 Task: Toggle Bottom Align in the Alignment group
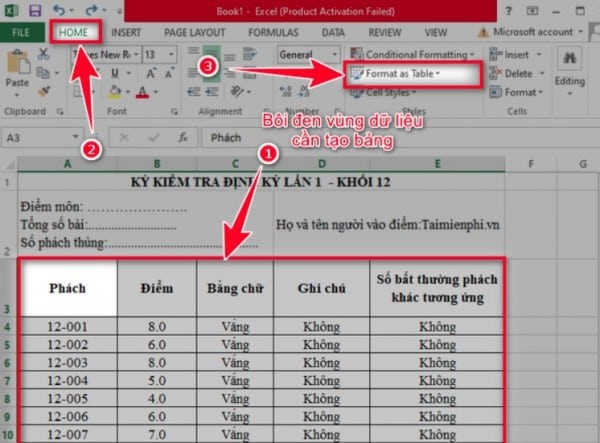230,57
